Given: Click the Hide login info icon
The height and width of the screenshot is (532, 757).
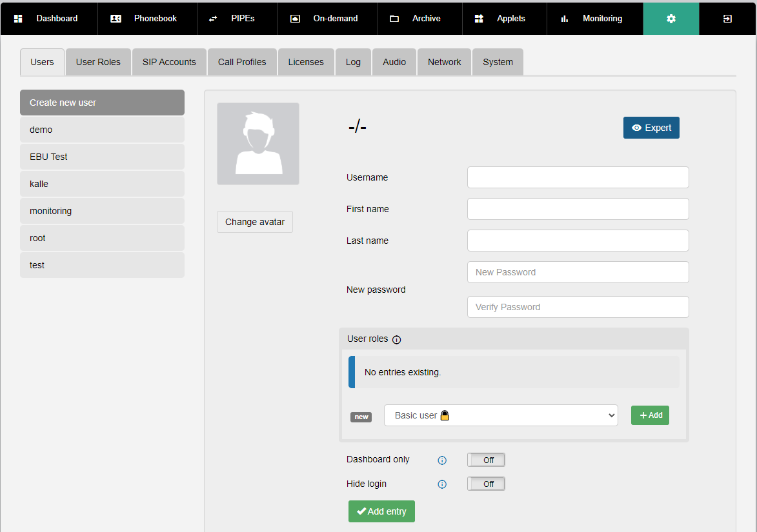Looking at the screenshot, I should tap(442, 484).
